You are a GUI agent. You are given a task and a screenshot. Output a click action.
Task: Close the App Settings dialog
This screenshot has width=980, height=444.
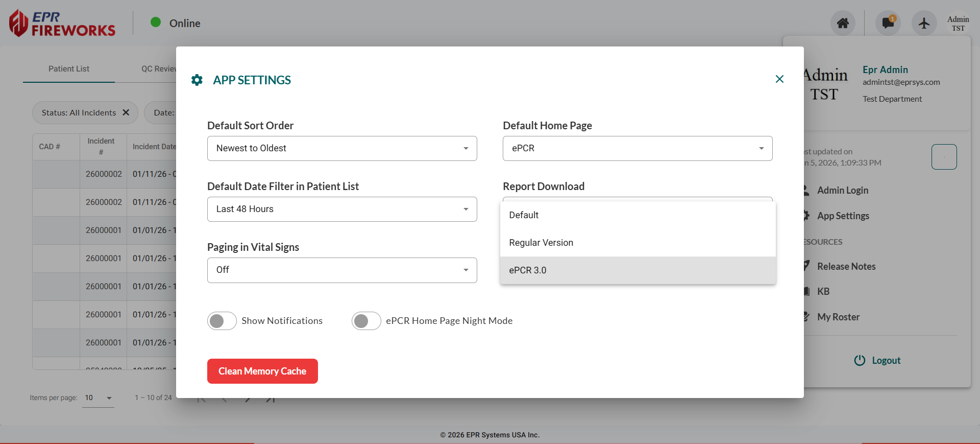pyautogui.click(x=779, y=79)
